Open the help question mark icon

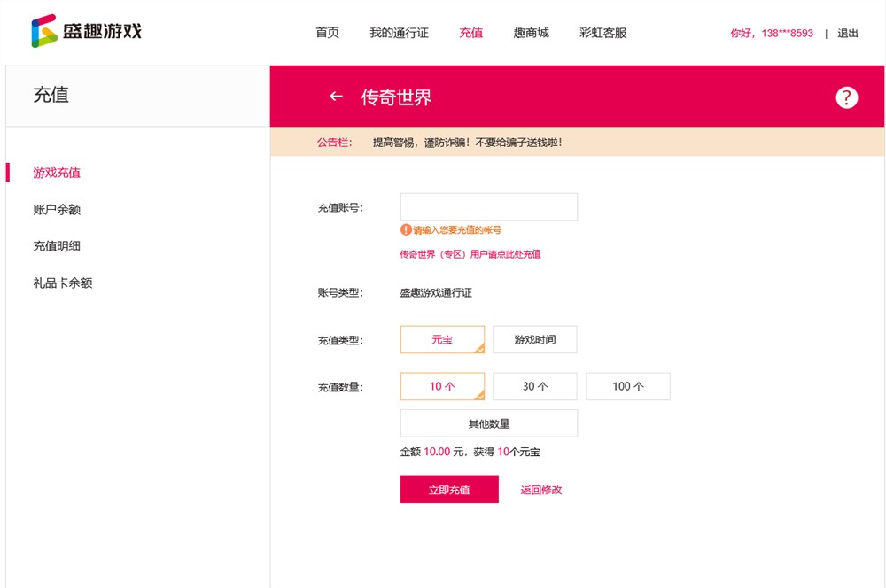click(846, 97)
